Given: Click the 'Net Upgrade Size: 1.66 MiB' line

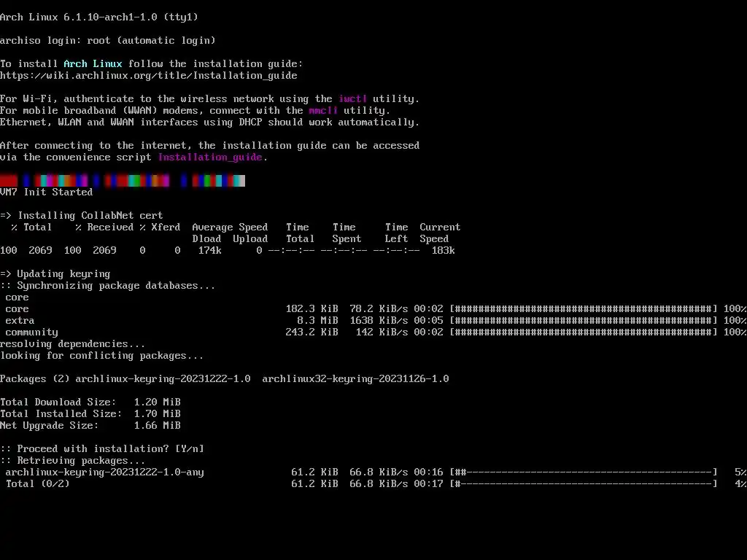Looking at the screenshot, I should [90, 426].
